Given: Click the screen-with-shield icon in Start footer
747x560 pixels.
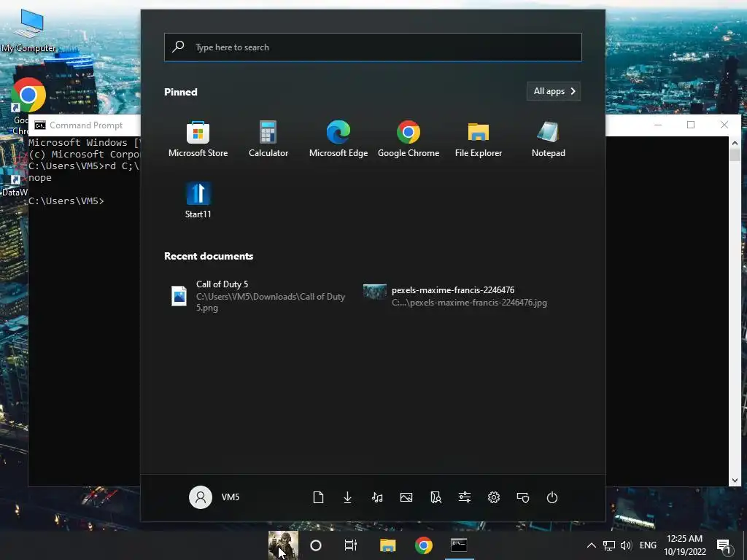Looking at the screenshot, I should (523, 497).
